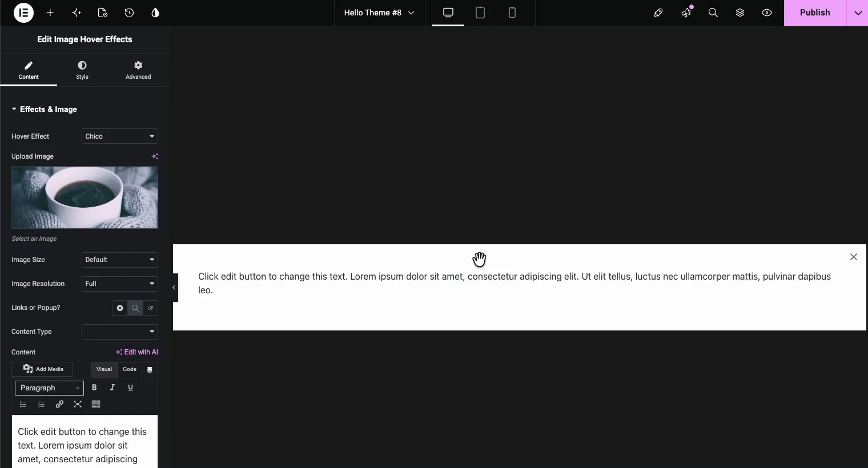Screen dimensions: 868x468
Task: Switch to Tablet preview mode
Action: (x=480, y=13)
